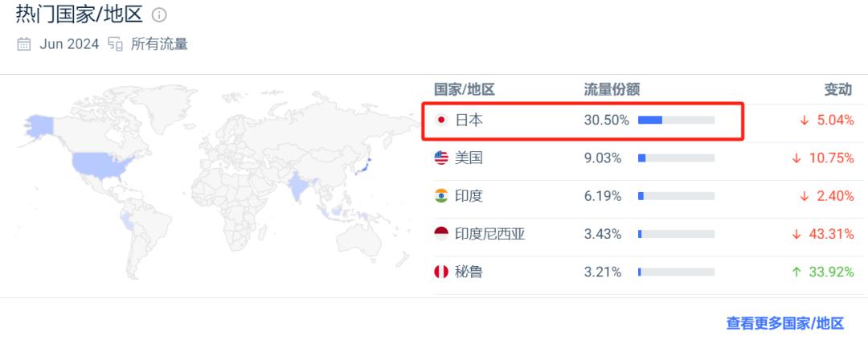Click the Indonesia flag icon

pyautogui.click(x=441, y=234)
